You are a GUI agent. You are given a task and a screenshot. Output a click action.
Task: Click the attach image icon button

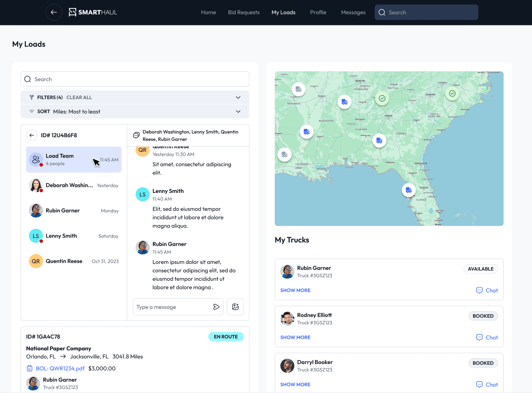tap(235, 307)
